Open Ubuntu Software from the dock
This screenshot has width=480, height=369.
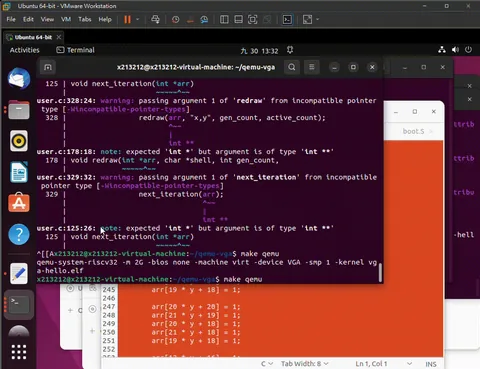pos(19,203)
